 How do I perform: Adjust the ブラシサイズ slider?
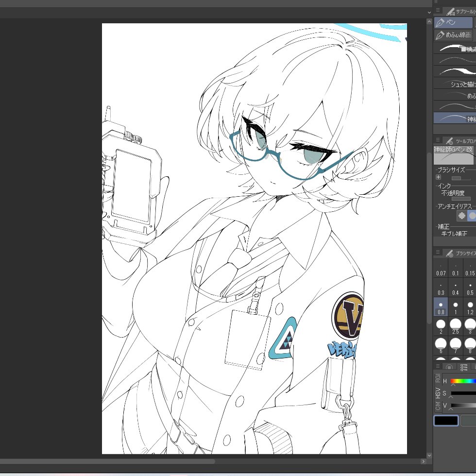tap(461, 178)
